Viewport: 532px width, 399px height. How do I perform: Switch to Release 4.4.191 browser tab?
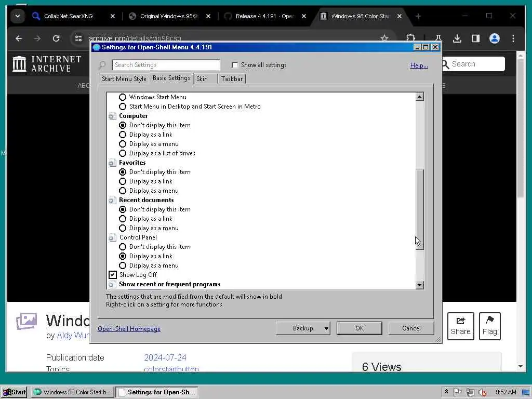(x=264, y=16)
